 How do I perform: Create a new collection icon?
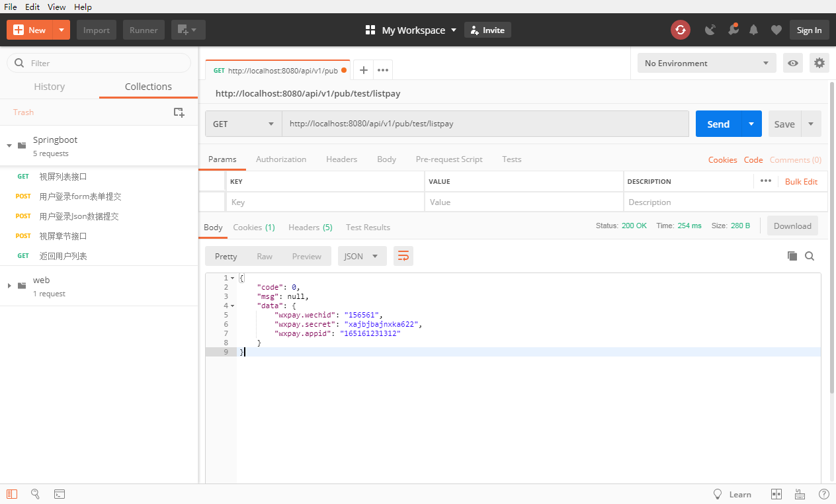179,112
